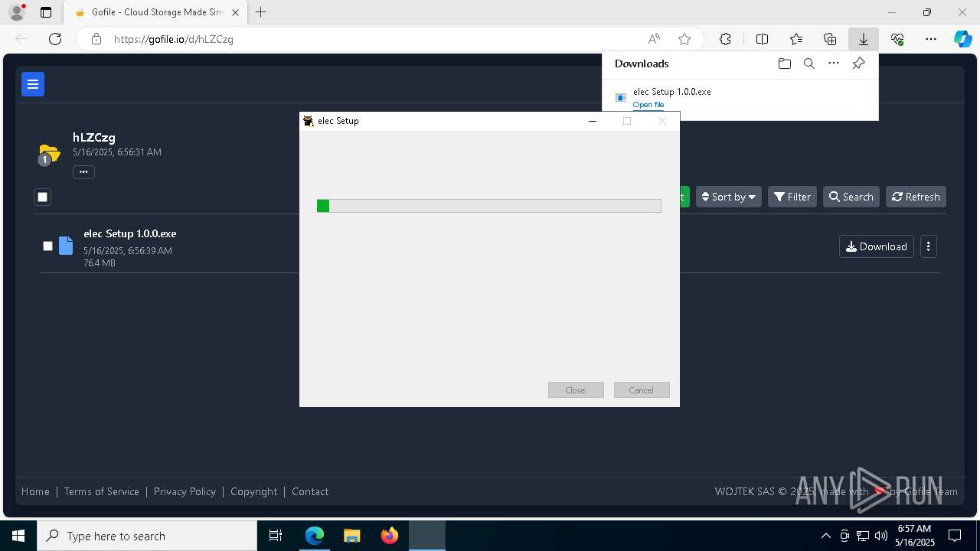Open network icon in system tray
The image size is (980, 551).
pyautogui.click(x=863, y=536)
